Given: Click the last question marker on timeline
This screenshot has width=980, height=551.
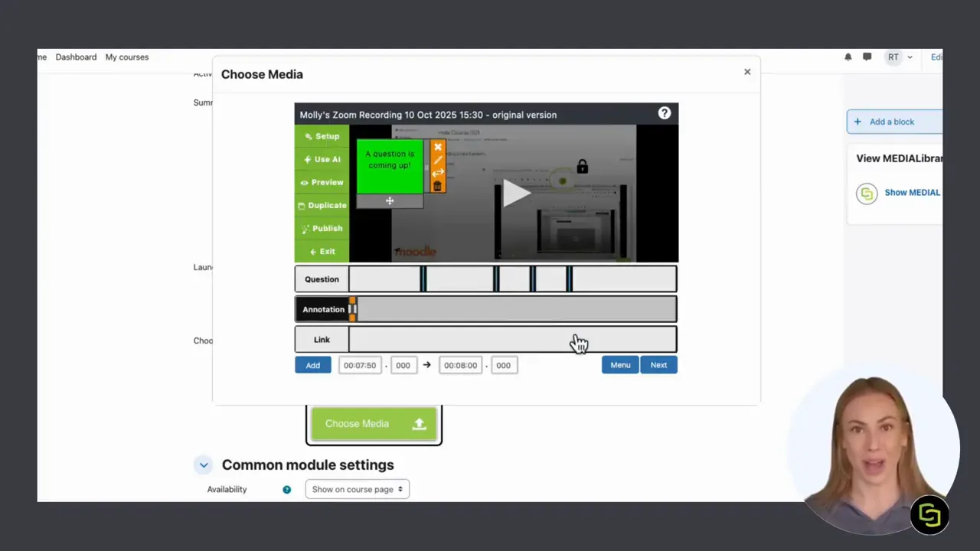Looking at the screenshot, I should tap(569, 279).
